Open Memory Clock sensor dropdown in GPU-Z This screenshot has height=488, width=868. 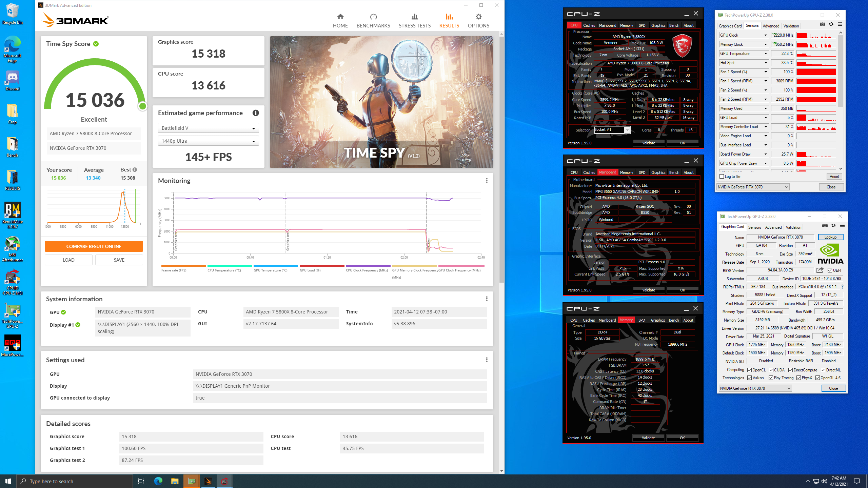[765, 44]
